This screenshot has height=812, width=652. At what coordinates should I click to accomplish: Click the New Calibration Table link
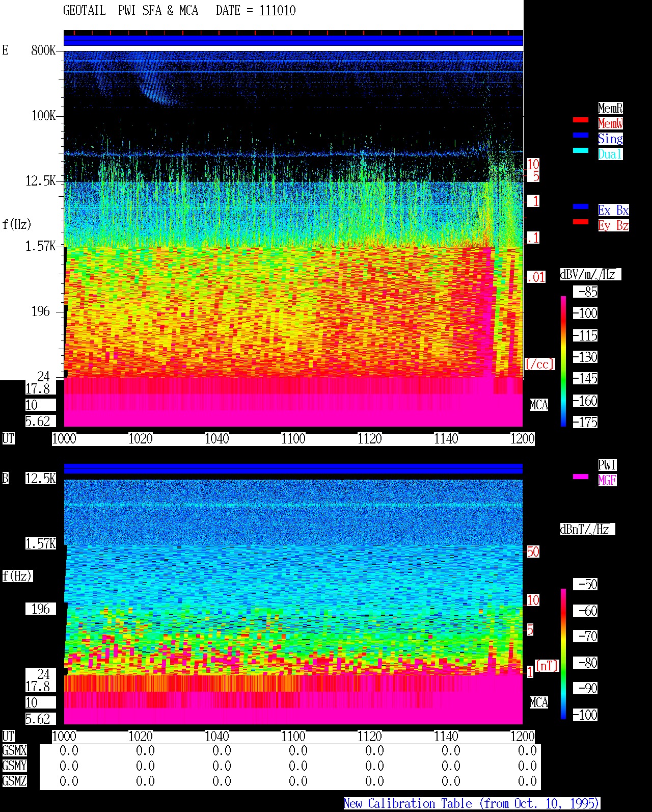472,804
